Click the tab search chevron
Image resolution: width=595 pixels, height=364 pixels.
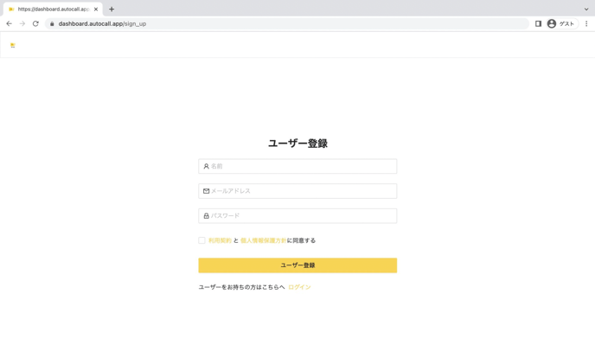tap(586, 10)
